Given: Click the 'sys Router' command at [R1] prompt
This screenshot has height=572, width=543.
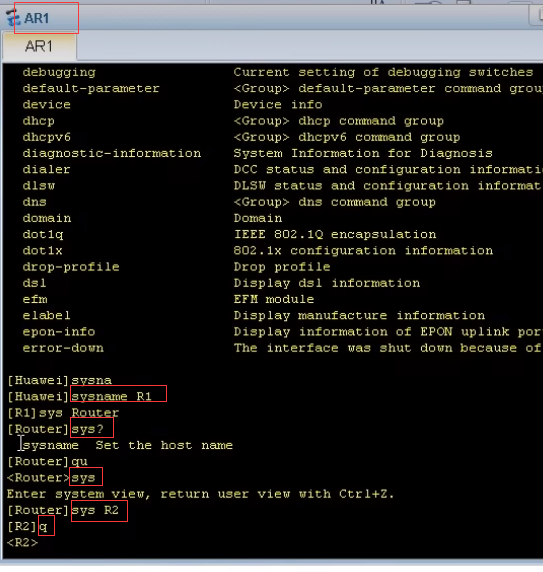Looking at the screenshot, I should [79, 413].
